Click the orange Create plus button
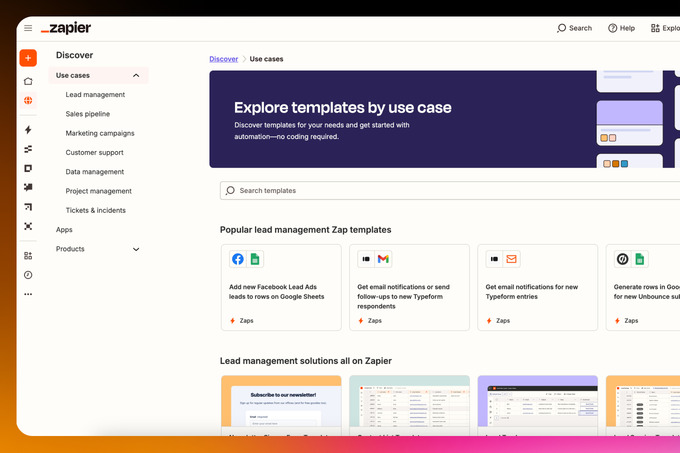Viewport: 680px width, 453px height. point(28,58)
